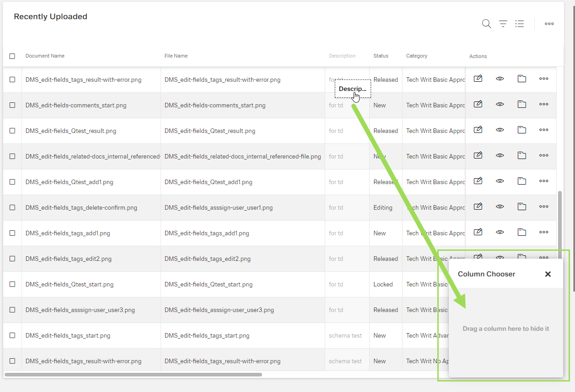Click the horizontal scrollbar at table bottom
The width and height of the screenshot is (575, 392).
tap(133, 375)
